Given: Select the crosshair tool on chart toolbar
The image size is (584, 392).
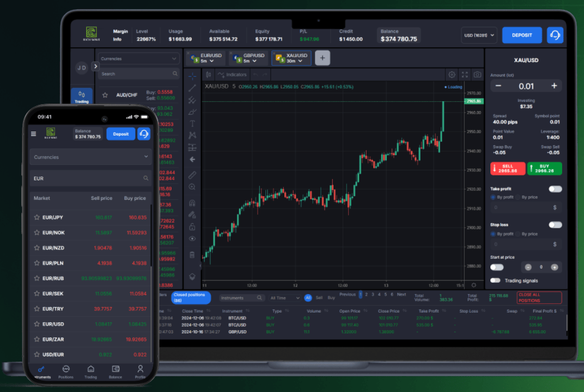Looking at the screenshot, I should (x=192, y=77).
